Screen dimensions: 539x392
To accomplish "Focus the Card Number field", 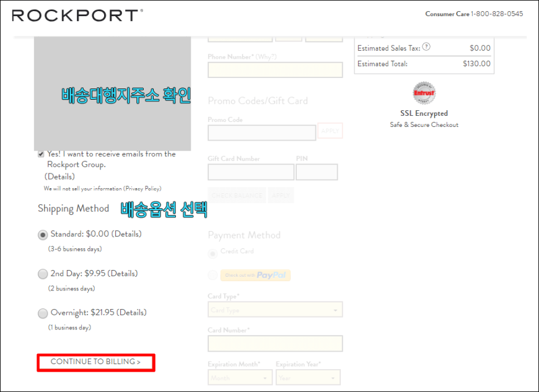I will (275, 344).
